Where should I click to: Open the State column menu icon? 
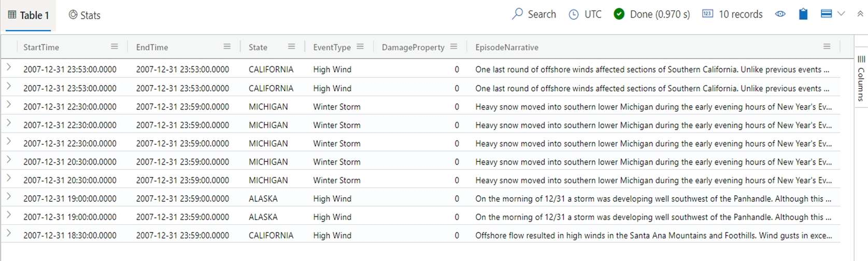[x=291, y=47]
